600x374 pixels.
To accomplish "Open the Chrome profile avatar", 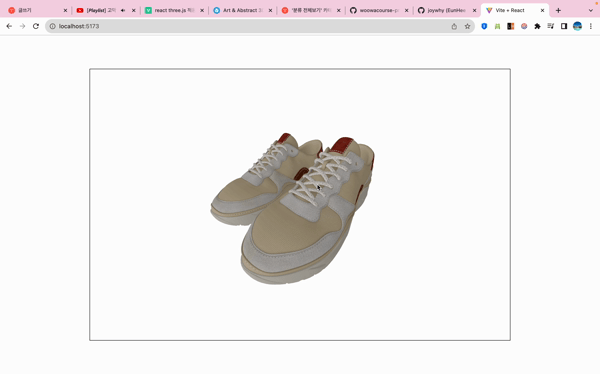I will (x=577, y=26).
